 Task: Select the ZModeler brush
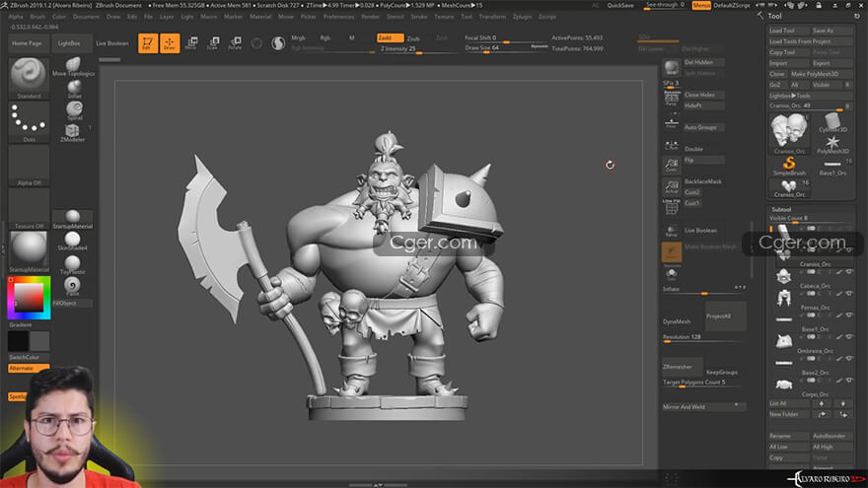73,133
